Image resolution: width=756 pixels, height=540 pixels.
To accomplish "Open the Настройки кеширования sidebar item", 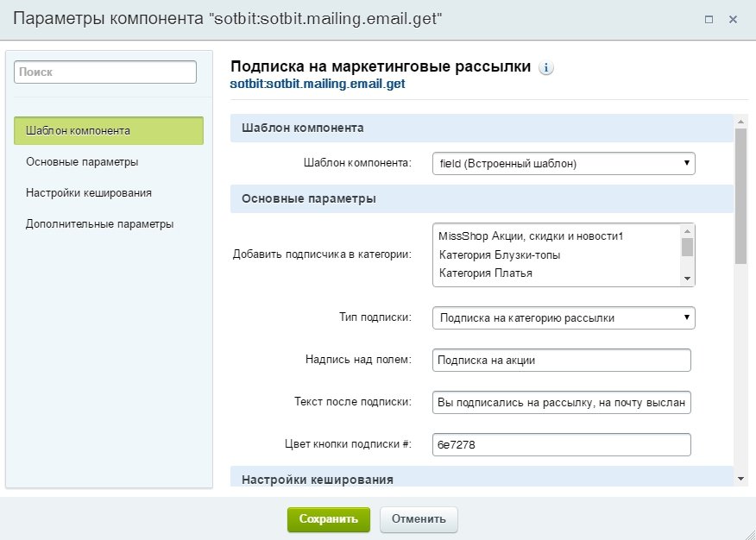I will (89, 193).
